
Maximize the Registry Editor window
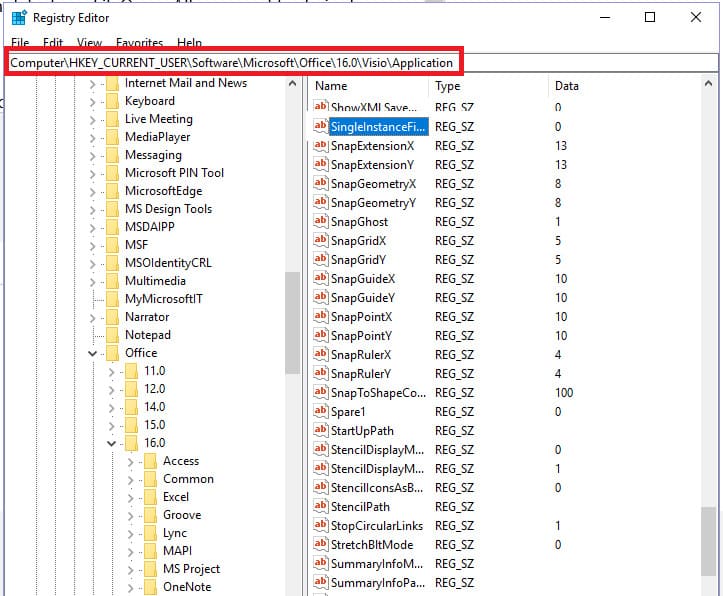[x=650, y=18]
